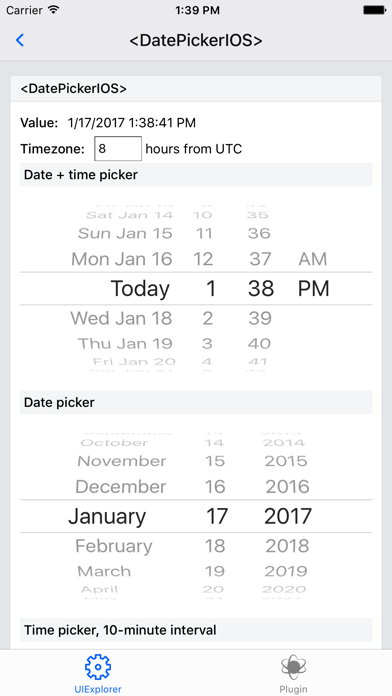Tap Today in the date wheel
The width and height of the screenshot is (392, 696).
pyautogui.click(x=140, y=289)
